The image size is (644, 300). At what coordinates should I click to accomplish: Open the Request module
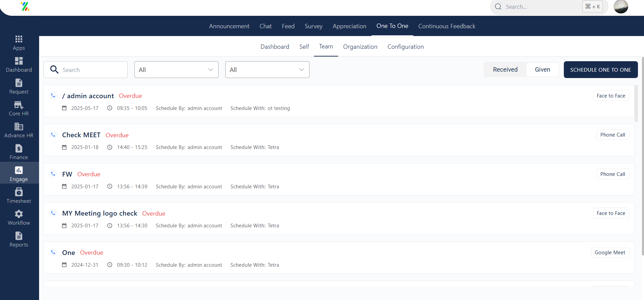click(x=19, y=87)
